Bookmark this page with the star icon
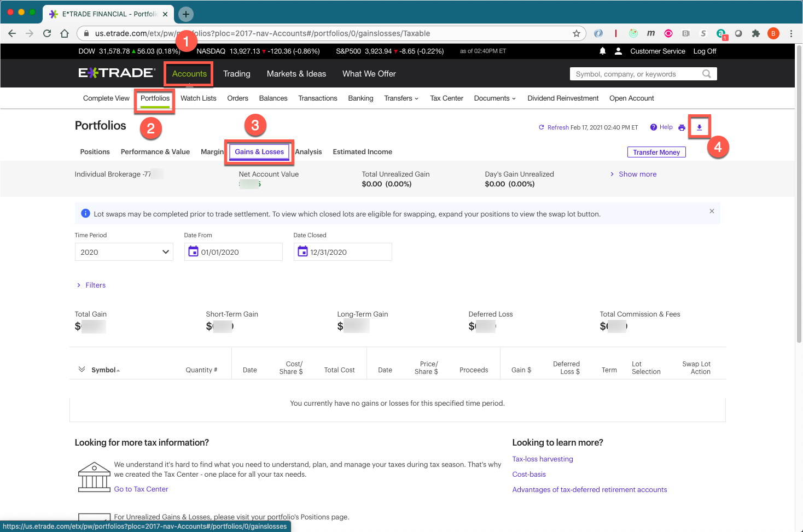This screenshot has height=532, width=803. 577,33
